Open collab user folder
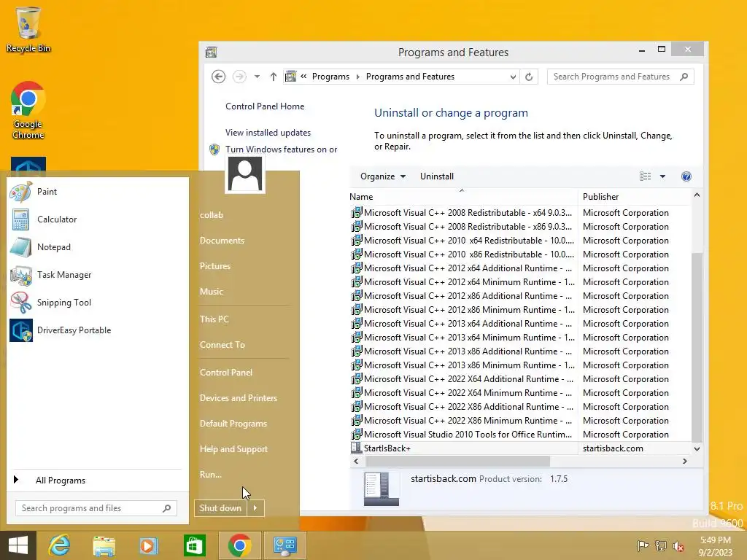Image resolution: width=747 pixels, height=560 pixels. (x=212, y=215)
